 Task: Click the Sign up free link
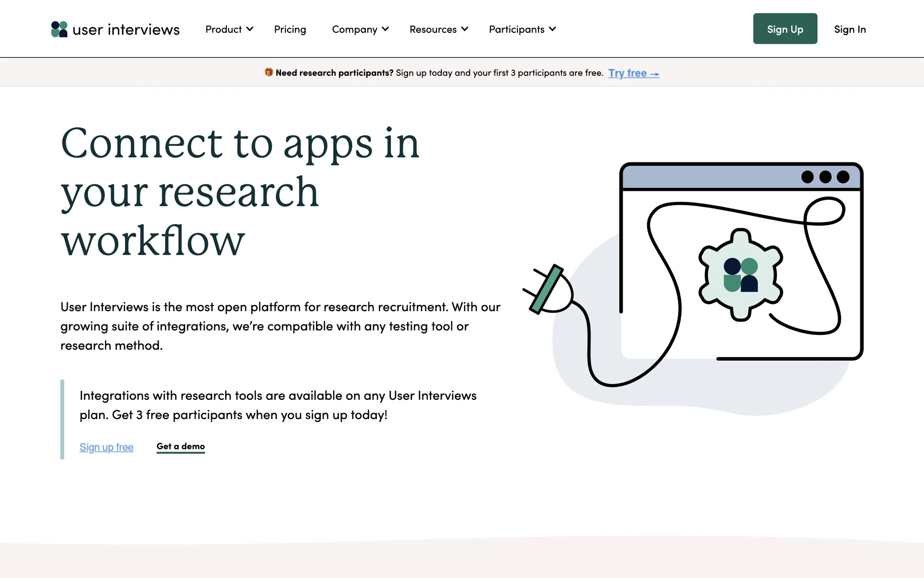(106, 447)
